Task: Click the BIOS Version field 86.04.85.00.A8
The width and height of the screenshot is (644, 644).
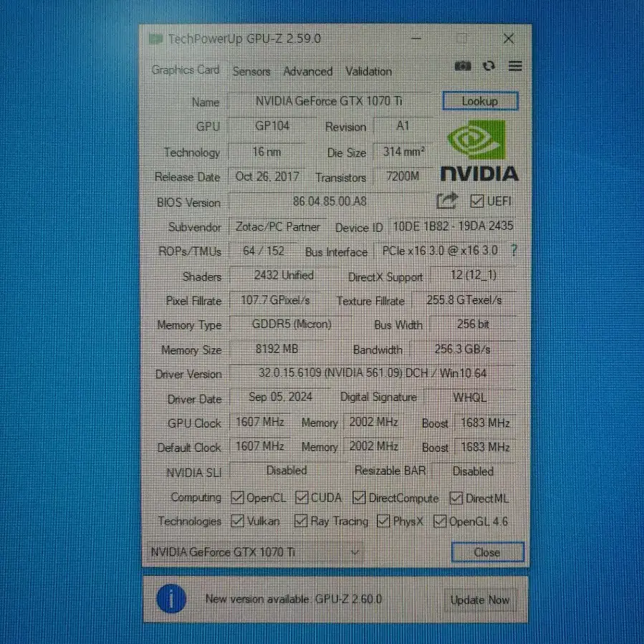Action: pos(330,201)
